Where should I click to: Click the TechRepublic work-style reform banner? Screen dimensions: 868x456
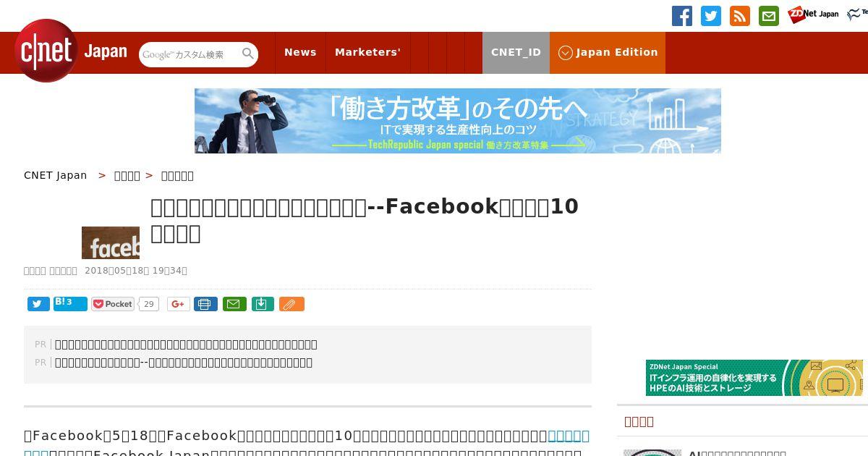tap(458, 121)
